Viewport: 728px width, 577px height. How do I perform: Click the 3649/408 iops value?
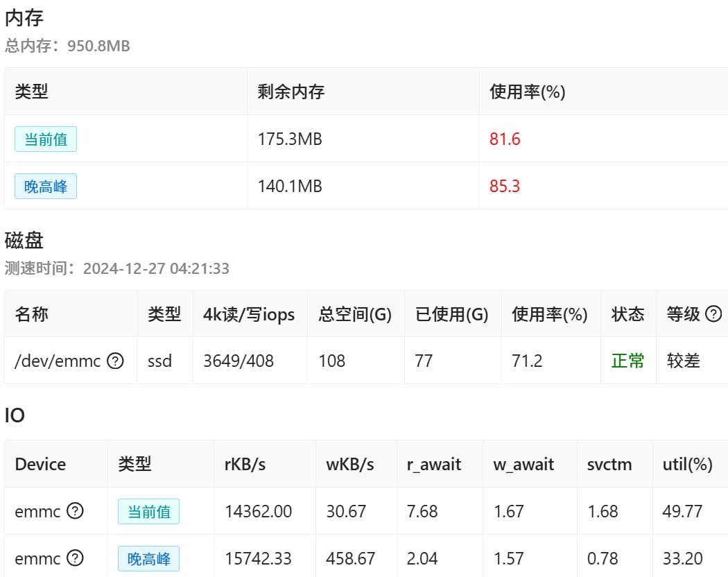(239, 361)
